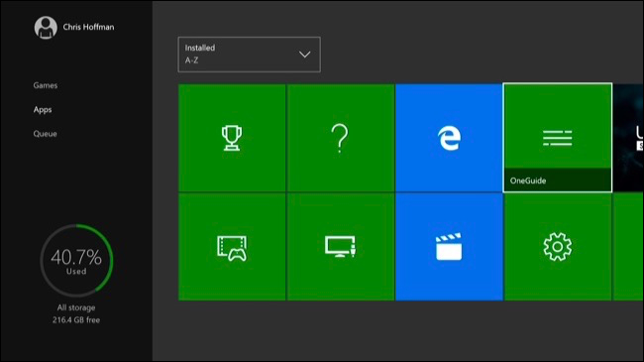
Task: Open the Settings gear tile
Action: [x=558, y=247]
